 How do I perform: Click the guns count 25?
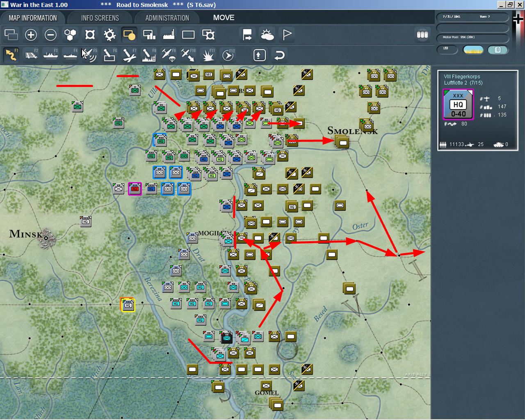(x=481, y=144)
